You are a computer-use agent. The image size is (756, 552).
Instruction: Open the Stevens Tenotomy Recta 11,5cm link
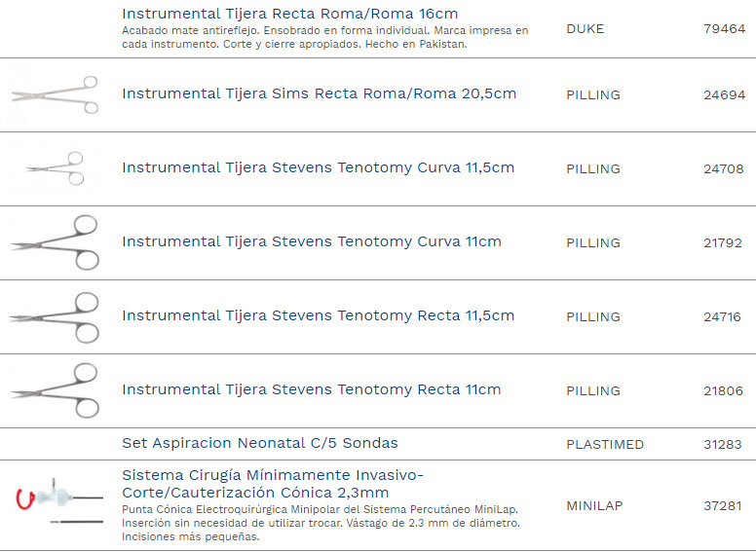[x=318, y=316]
